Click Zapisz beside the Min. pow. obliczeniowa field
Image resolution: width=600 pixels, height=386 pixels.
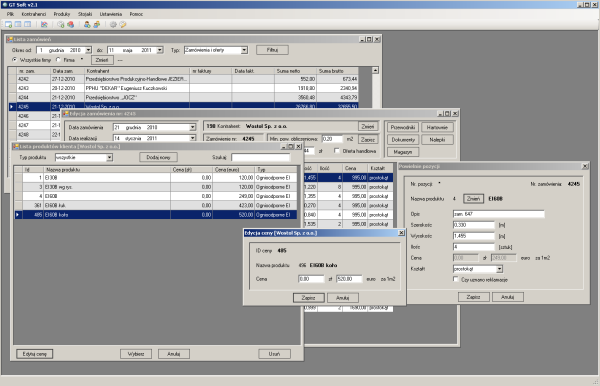pyautogui.click(x=368, y=139)
